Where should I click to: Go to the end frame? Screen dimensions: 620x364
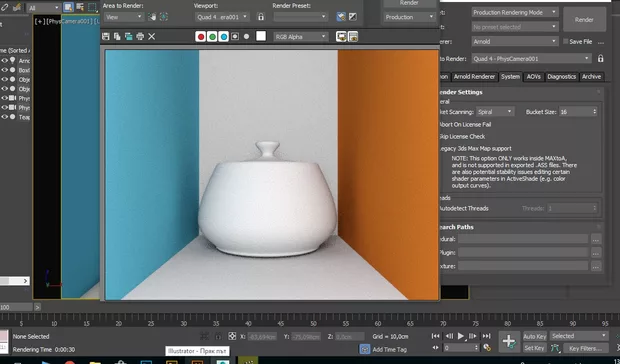click(x=486, y=336)
